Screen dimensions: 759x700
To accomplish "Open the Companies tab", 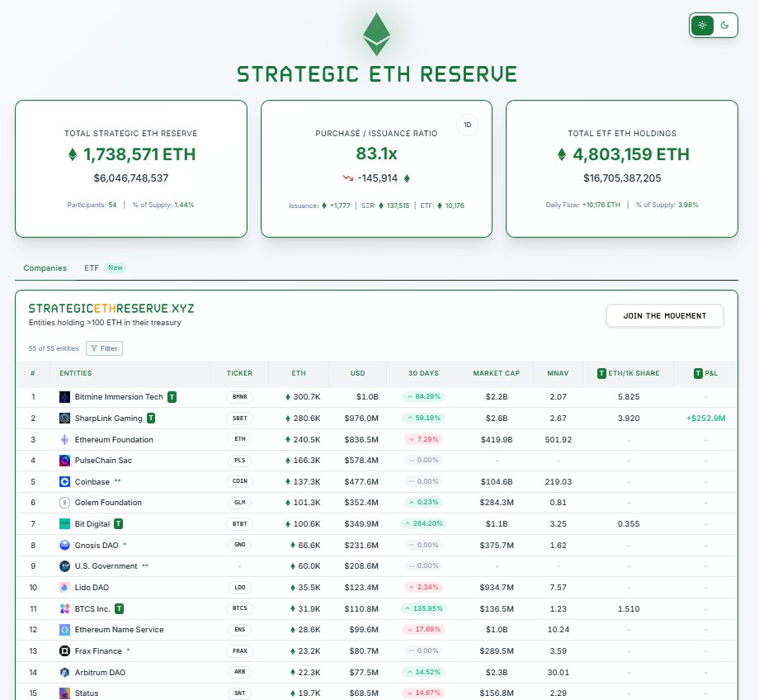I will [x=45, y=268].
